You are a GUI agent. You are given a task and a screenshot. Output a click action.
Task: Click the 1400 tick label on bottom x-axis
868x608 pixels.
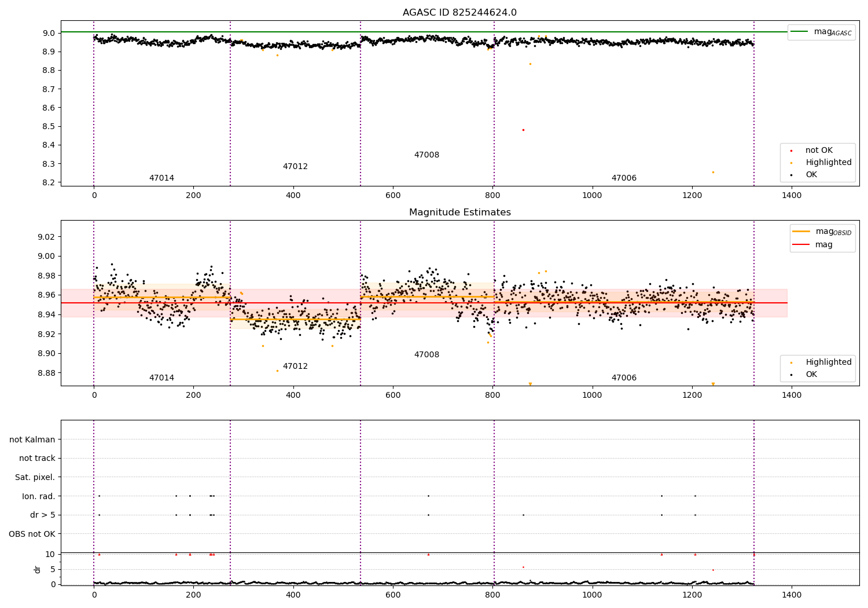coord(792,595)
